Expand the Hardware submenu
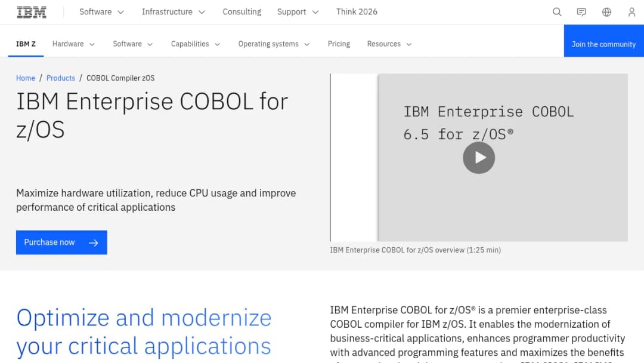This screenshot has height=363, width=644. 73,44
